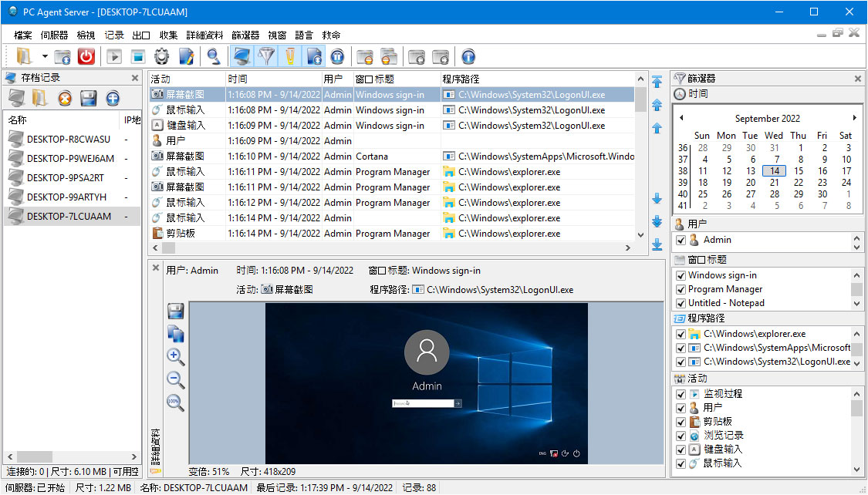Select September 15 in the calendar
This screenshot has height=495, width=868.
799,171
